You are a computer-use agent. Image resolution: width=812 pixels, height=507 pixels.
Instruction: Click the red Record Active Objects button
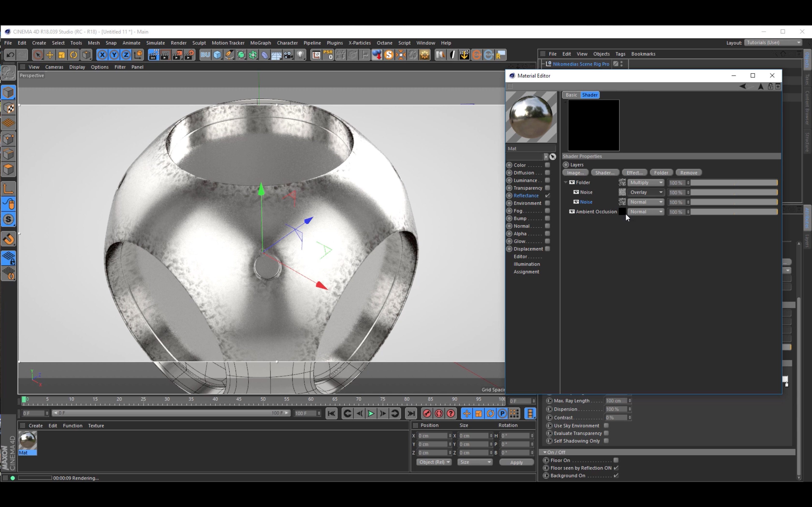[427, 413]
